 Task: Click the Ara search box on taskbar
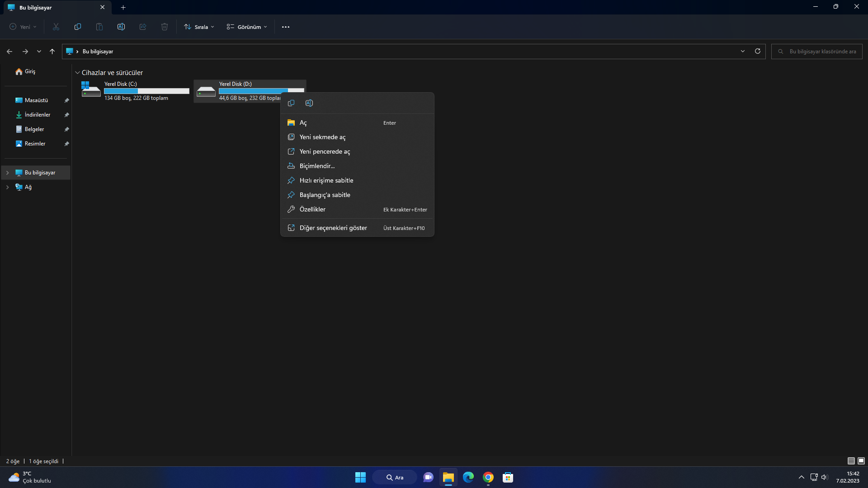coord(395,477)
